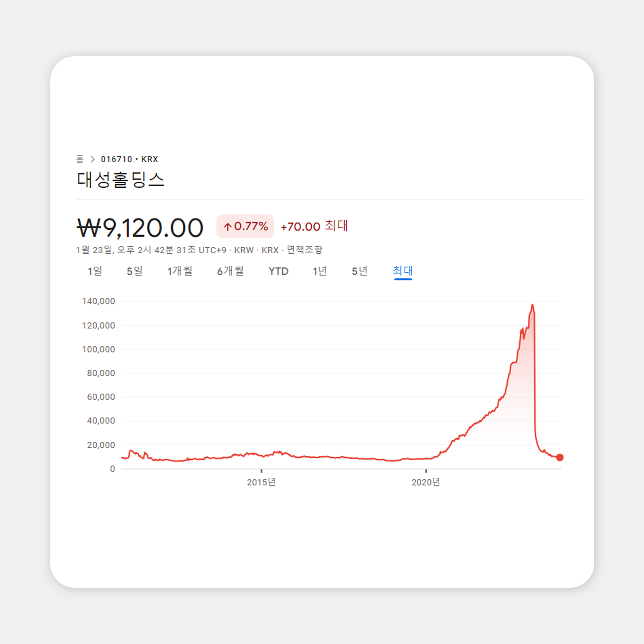Click the 140,000 y-axis label

[98, 301]
